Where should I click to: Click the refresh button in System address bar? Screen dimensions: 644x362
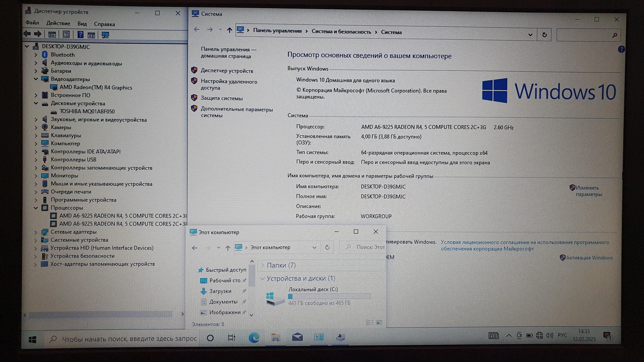[544, 35]
